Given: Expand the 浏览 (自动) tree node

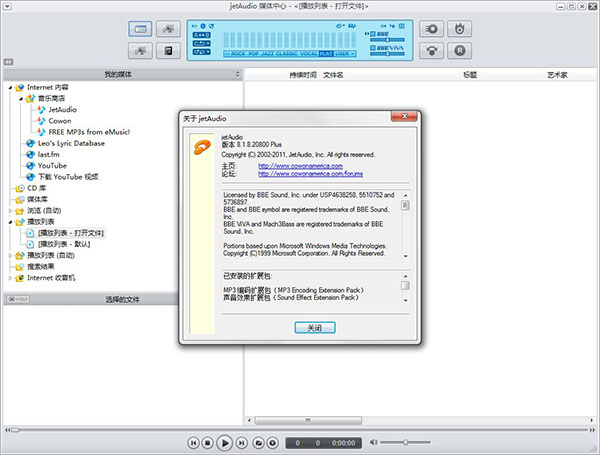Looking at the screenshot, I should pyautogui.click(x=10, y=211).
